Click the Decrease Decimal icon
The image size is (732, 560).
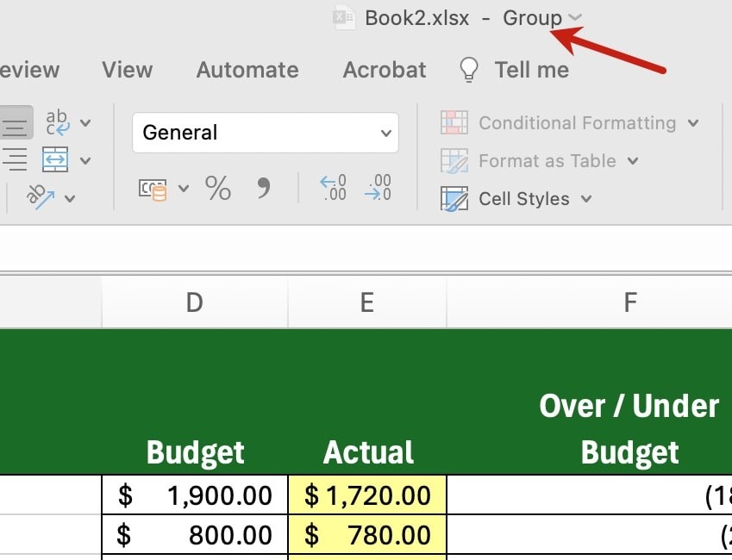(378, 188)
